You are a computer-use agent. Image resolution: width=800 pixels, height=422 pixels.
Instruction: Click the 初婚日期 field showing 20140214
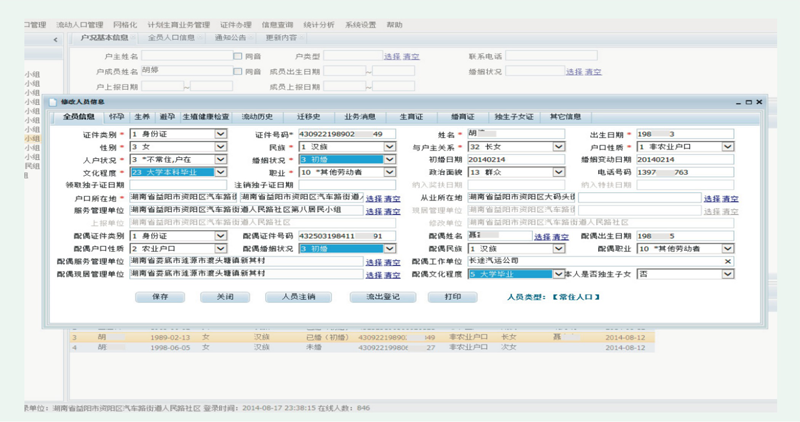[516, 160]
